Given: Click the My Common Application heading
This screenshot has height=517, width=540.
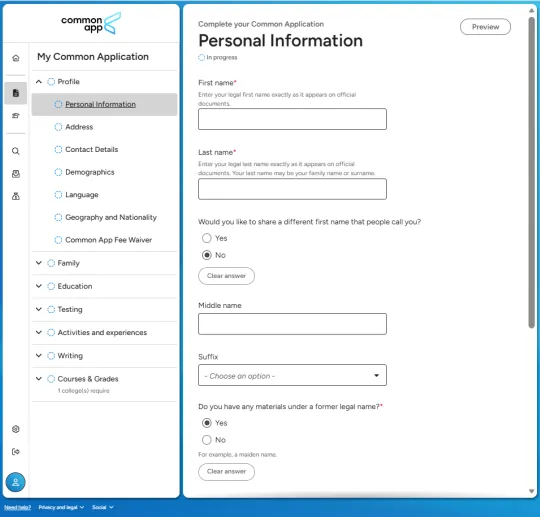Looking at the screenshot, I should tap(93, 57).
